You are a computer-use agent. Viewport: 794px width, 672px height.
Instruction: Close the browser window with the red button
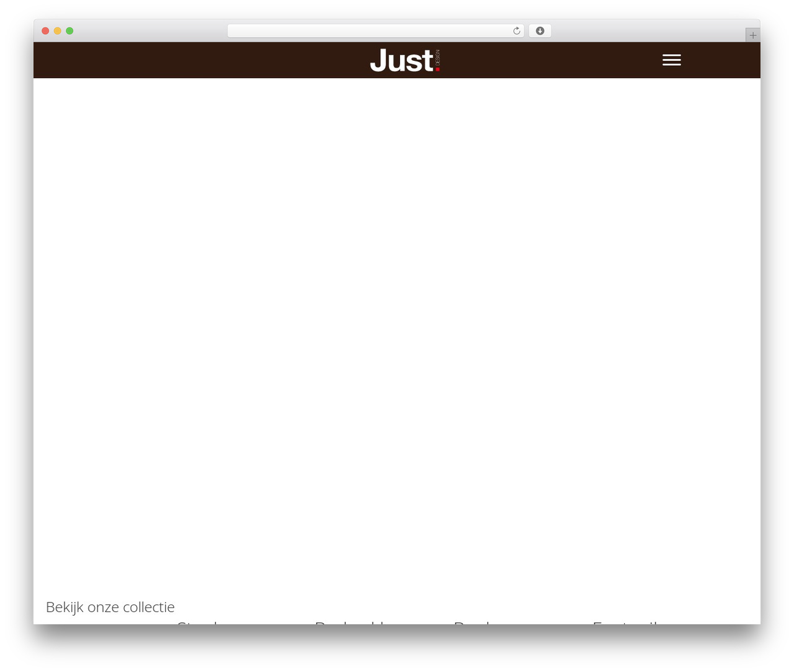45,31
